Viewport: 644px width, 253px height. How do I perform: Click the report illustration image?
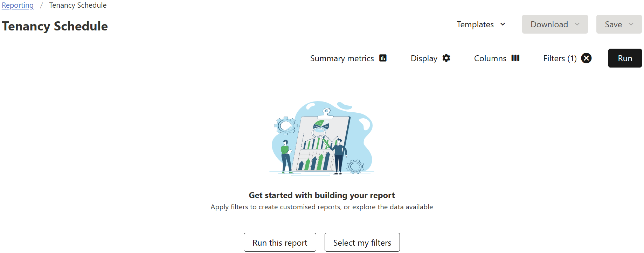coord(322,138)
